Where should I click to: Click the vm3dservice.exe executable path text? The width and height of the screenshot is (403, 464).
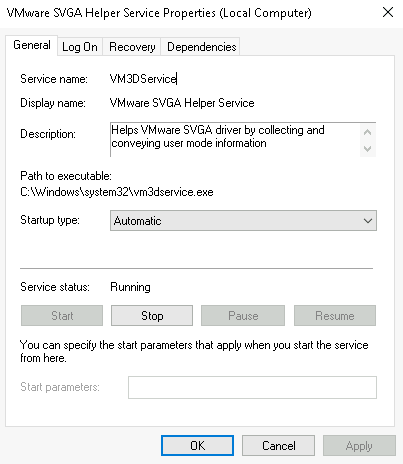[x=117, y=192]
